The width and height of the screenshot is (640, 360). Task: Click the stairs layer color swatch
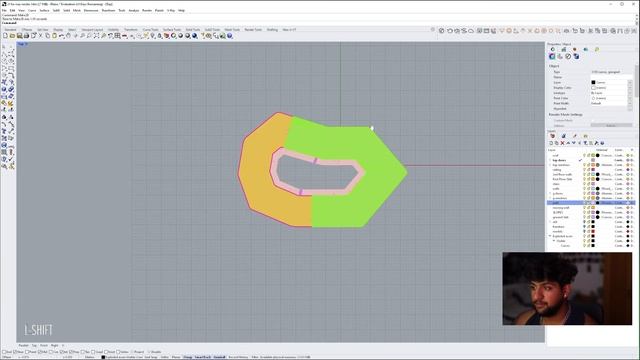tap(593, 184)
